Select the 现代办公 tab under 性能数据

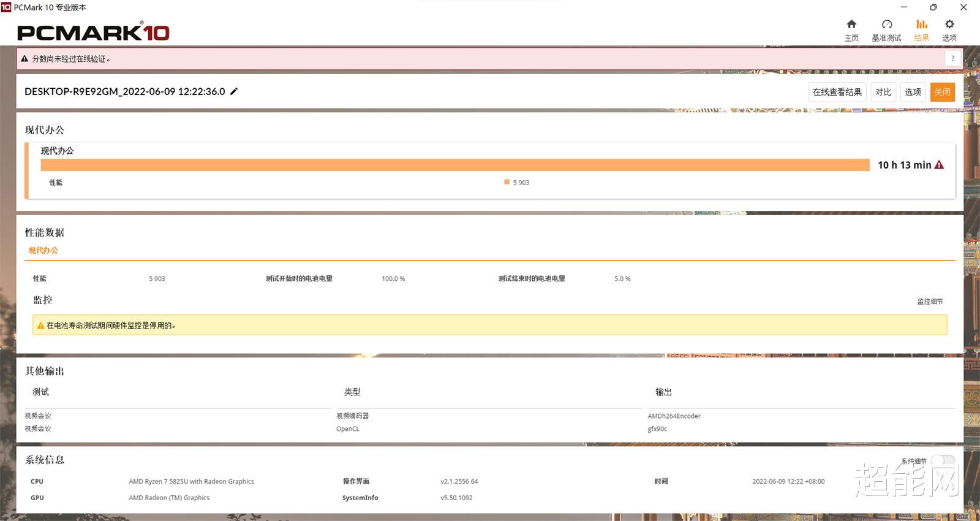click(43, 250)
